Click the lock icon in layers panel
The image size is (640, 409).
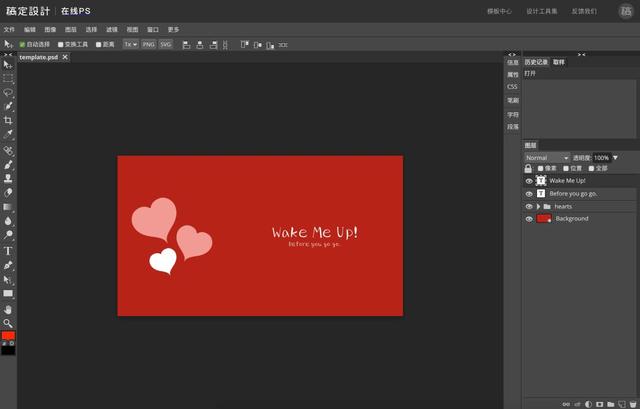528,168
